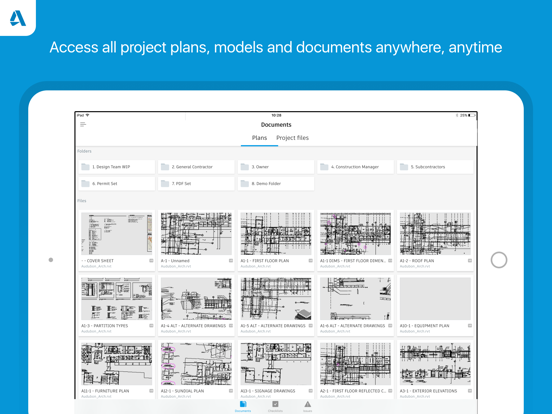This screenshot has height=414, width=552.
Task: Switch to the Plans tab
Action: click(259, 138)
